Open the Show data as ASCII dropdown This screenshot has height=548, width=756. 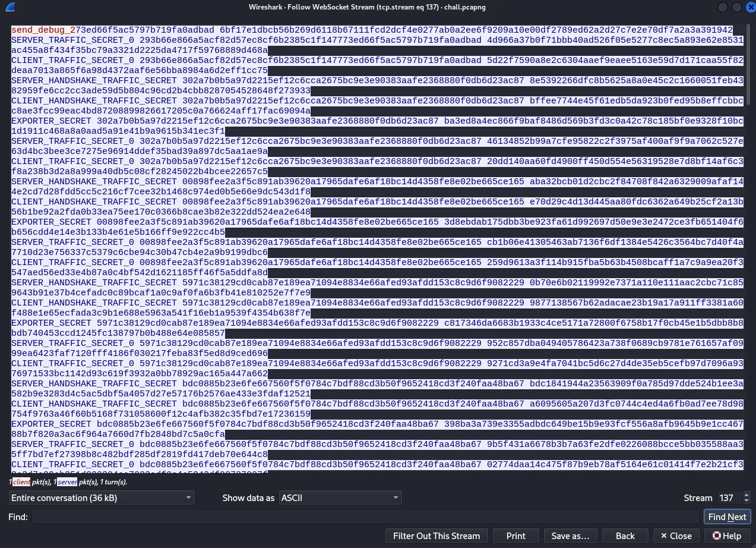[340, 497]
